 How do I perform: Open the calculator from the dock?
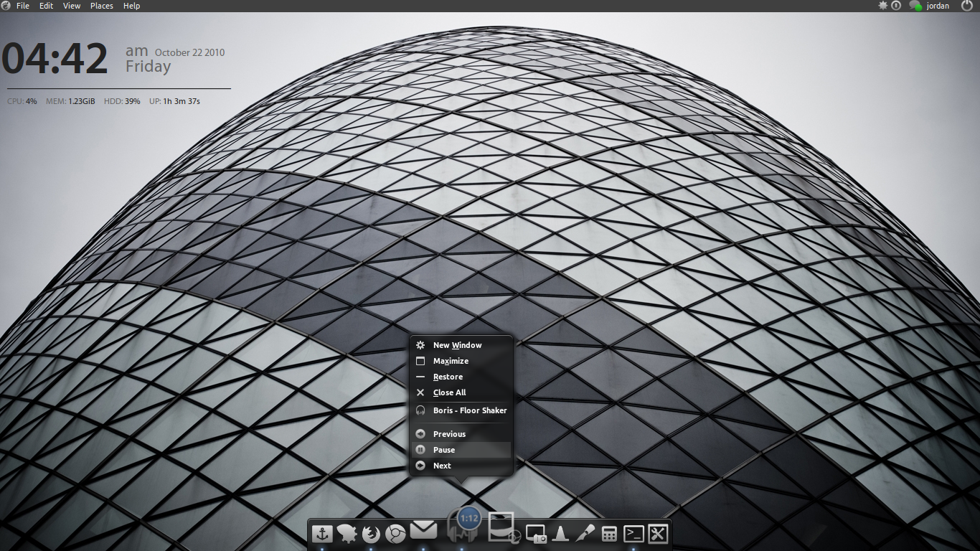point(609,534)
